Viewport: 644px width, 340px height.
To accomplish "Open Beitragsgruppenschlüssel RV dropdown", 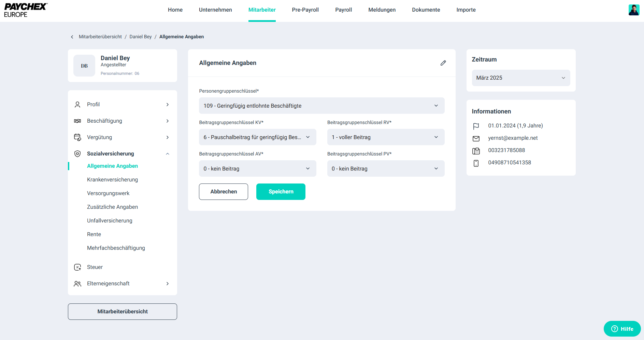I will click(385, 137).
